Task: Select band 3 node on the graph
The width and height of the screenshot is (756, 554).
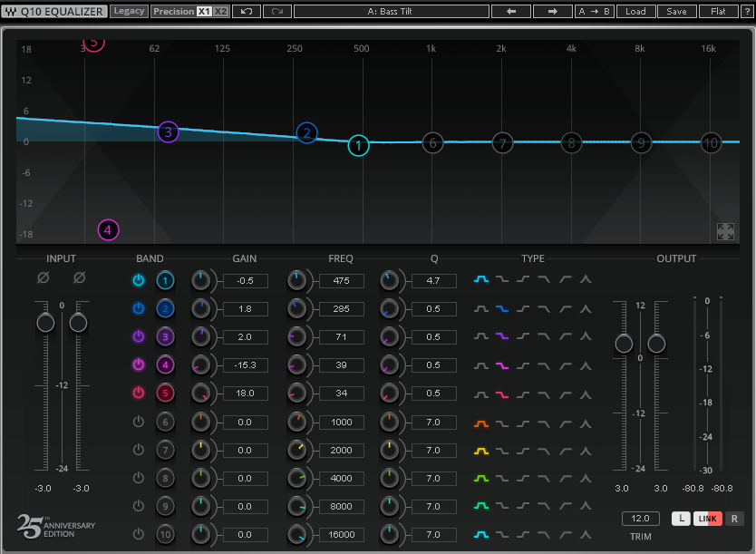Action: tap(168, 131)
